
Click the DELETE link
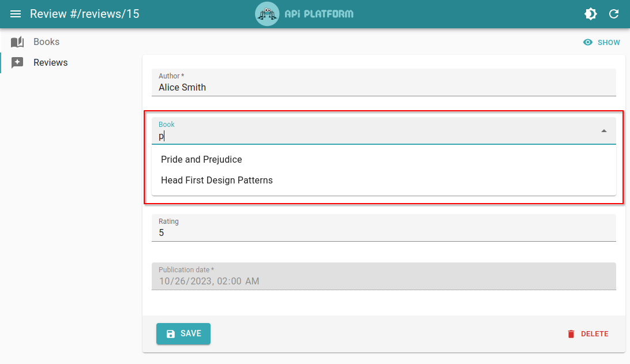click(594, 333)
